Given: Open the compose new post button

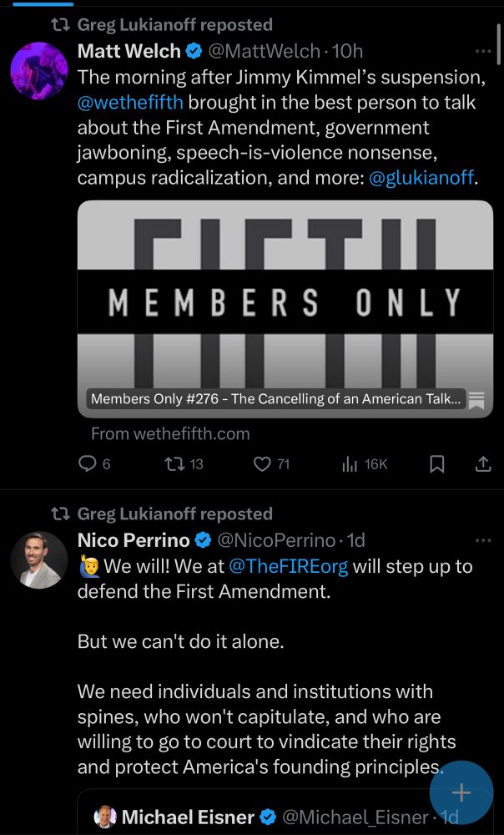Looking at the screenshot, I should (x=461, y=792).
